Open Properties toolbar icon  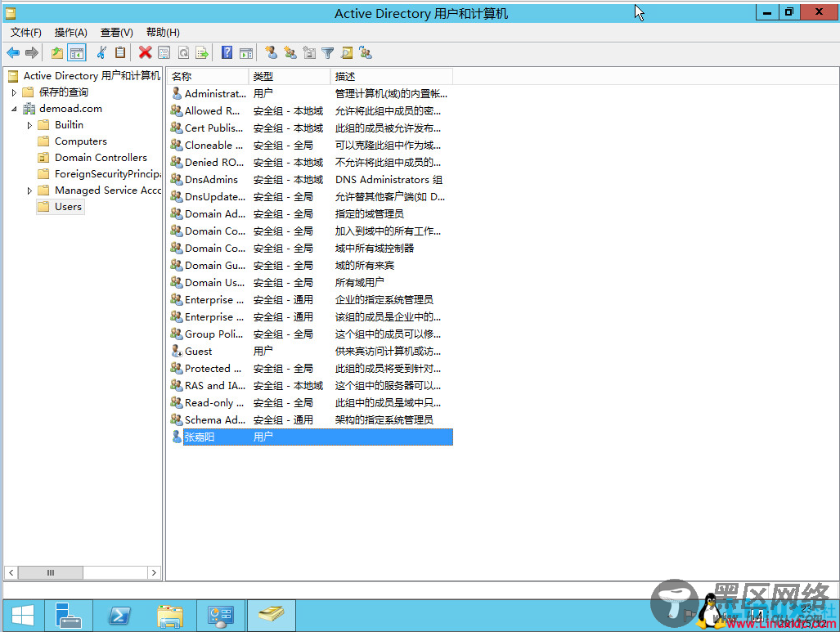pos(164,52)
